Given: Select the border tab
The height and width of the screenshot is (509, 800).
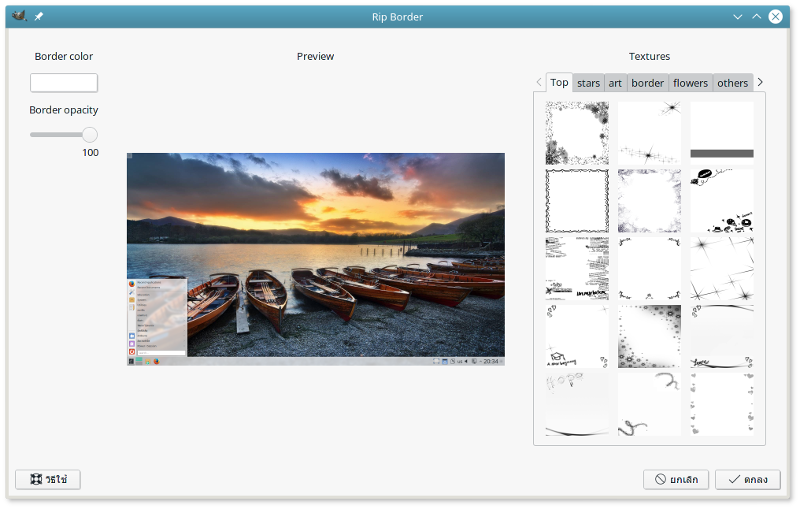Looking at the screenshot, I should 647,83.
